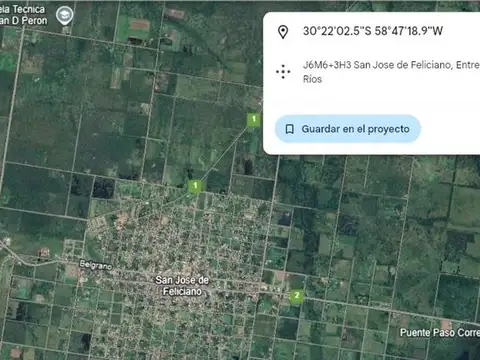This screenshot has width=480, height=360.
Task: Click the plus code J6M6+3H3 text
Action: [x=391, y=72]
